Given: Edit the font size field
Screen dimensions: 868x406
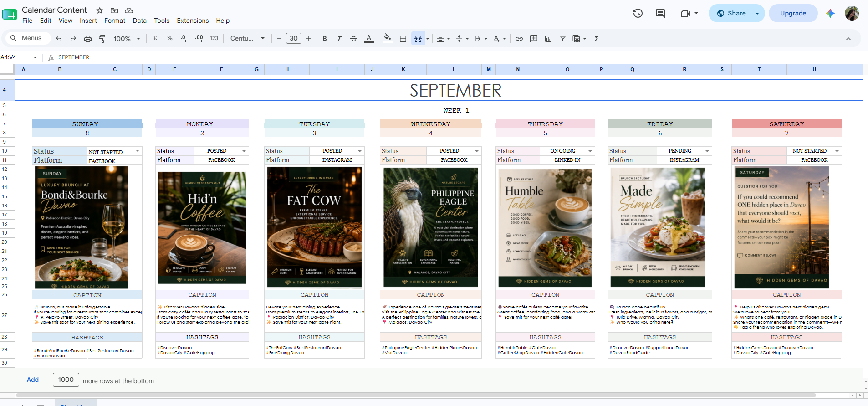Looking at the screenshot, I should 294,38.
